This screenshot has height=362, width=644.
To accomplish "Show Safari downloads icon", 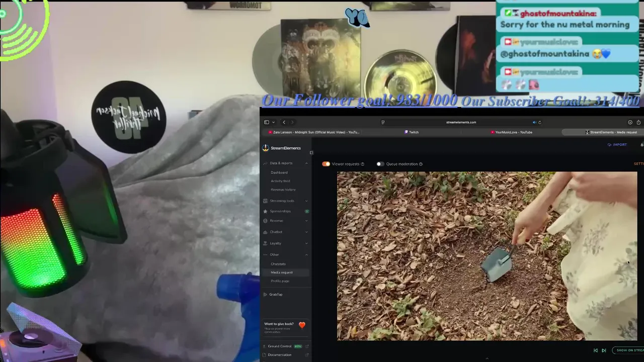I will [x=630, y=122].
